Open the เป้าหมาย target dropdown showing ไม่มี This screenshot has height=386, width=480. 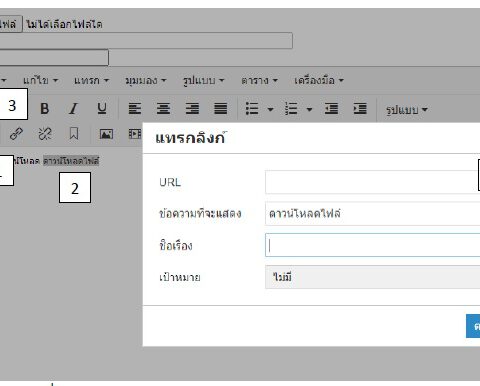[372, 277]
